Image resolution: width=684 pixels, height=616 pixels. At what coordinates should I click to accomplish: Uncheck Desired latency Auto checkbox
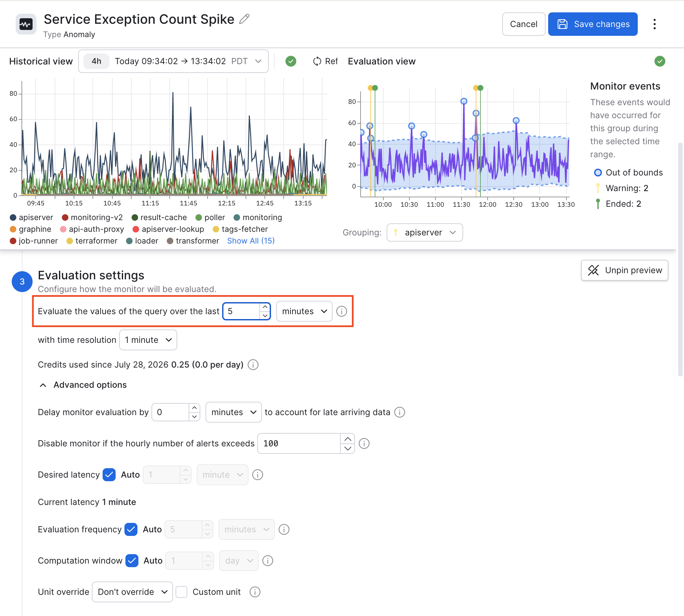[x=109, y=475]
